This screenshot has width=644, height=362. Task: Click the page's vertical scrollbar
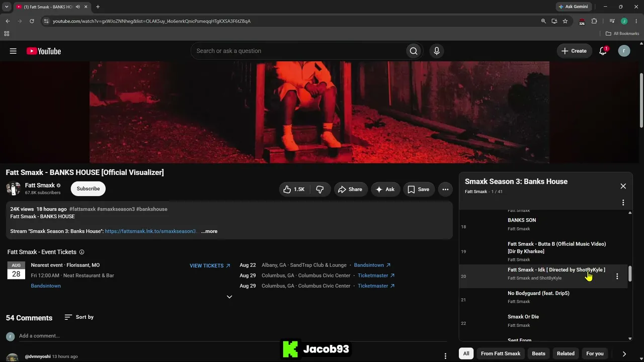641,101
